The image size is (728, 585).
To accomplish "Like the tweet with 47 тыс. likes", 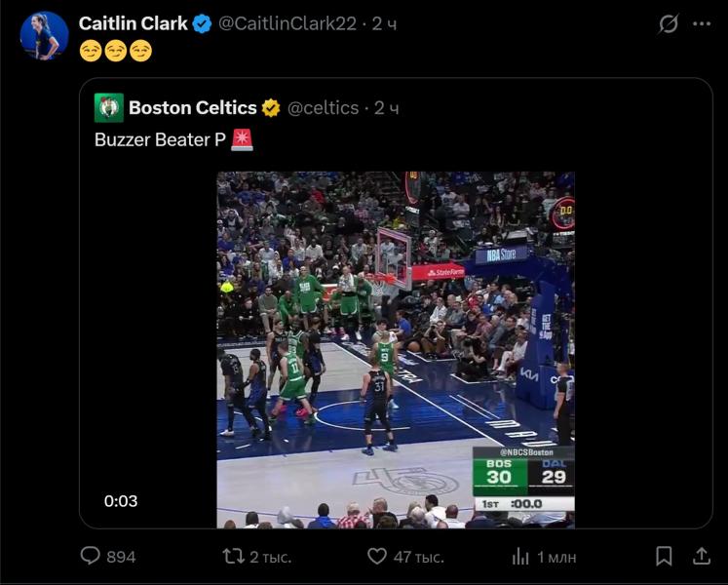I will point(377,556).
